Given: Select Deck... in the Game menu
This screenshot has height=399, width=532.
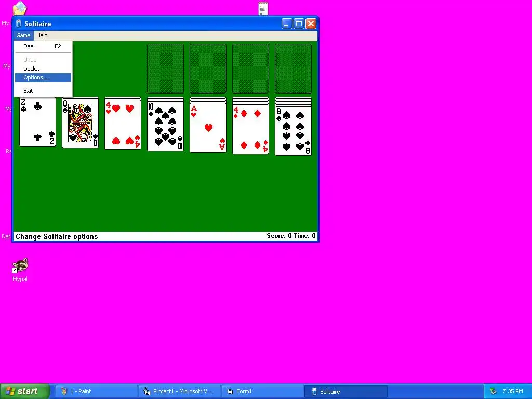Looking at the screenshot, I should point(43,69).
